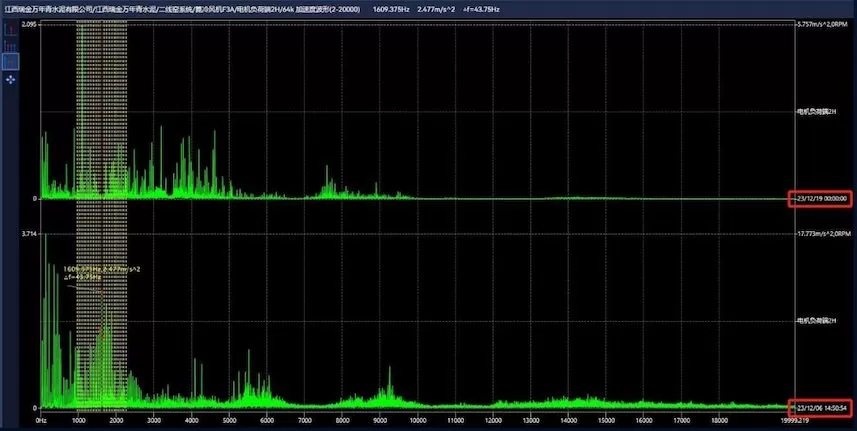This screenshot has width=857, height=431.
Task: Click the highlighted sideband cursor tool icon
Action: click(x=11, y=61)
